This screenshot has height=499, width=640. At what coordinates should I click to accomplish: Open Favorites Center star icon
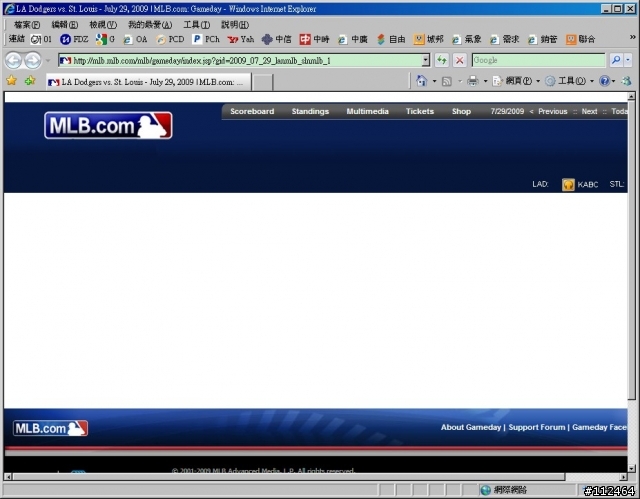pos(12,81)
